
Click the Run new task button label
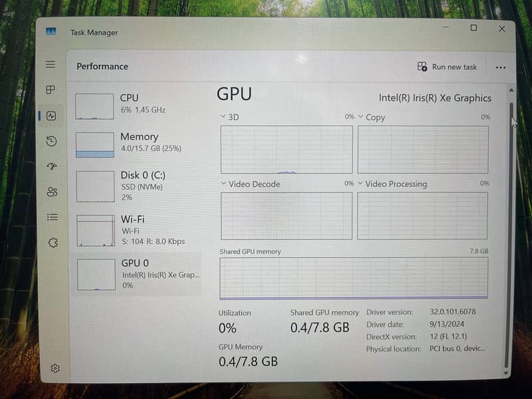pyautogui.click(x=454, y=67)
